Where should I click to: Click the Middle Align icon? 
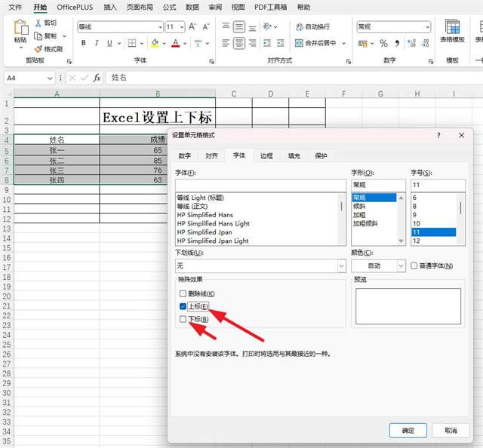tap(239, 27)
